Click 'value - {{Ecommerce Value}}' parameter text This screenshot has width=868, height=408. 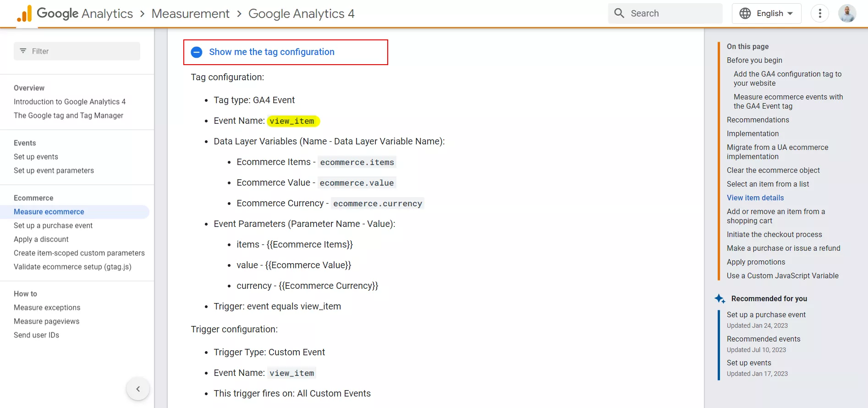(294, 265)
